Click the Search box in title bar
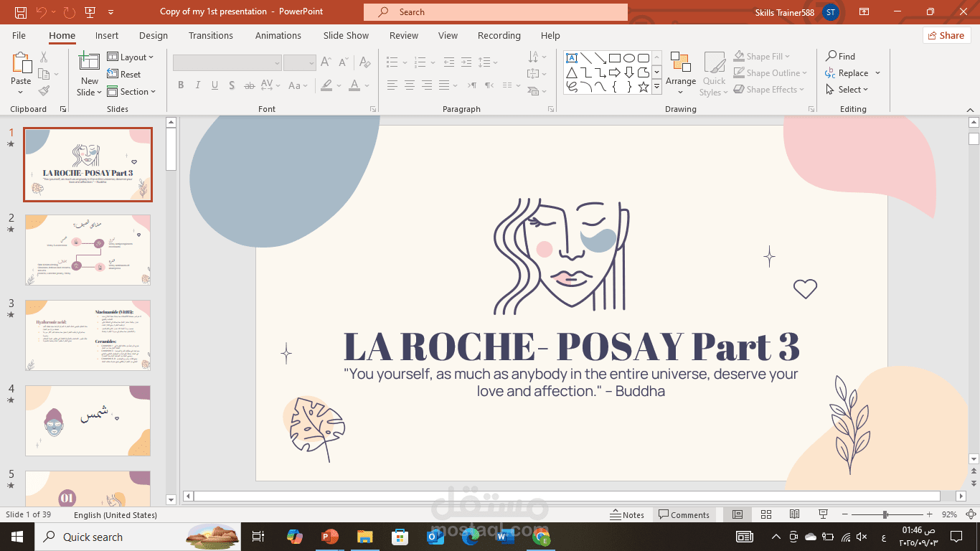This screenshot has height=551, width=980. click(495, 11)
